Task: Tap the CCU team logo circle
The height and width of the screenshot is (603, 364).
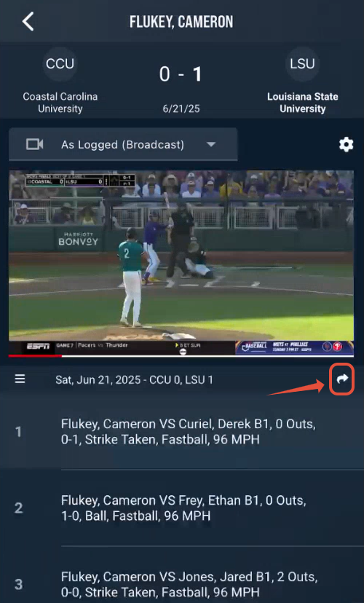Action: [x=60, y=64]
